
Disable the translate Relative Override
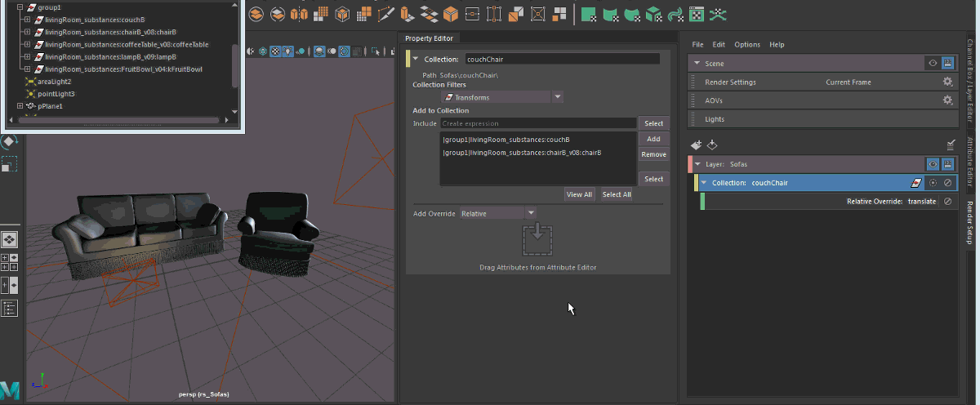click(947, 201)
